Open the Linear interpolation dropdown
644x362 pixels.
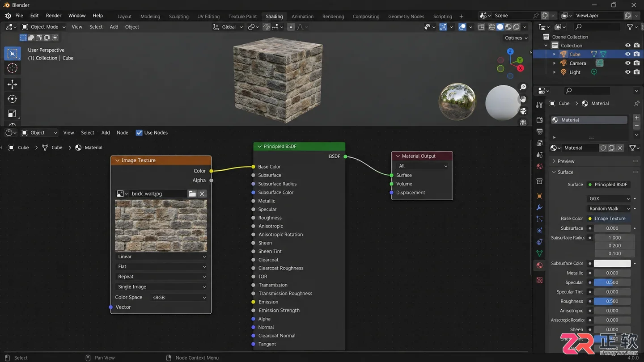pos(161,257)
